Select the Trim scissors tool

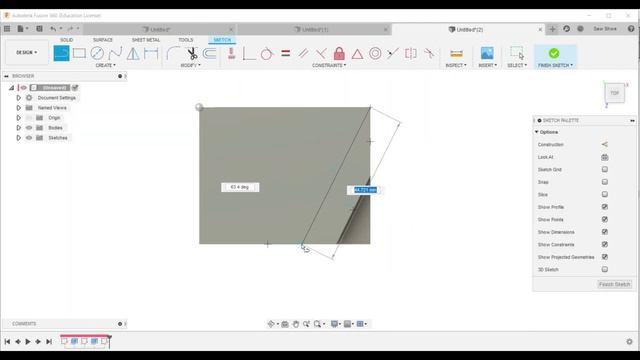192,53
